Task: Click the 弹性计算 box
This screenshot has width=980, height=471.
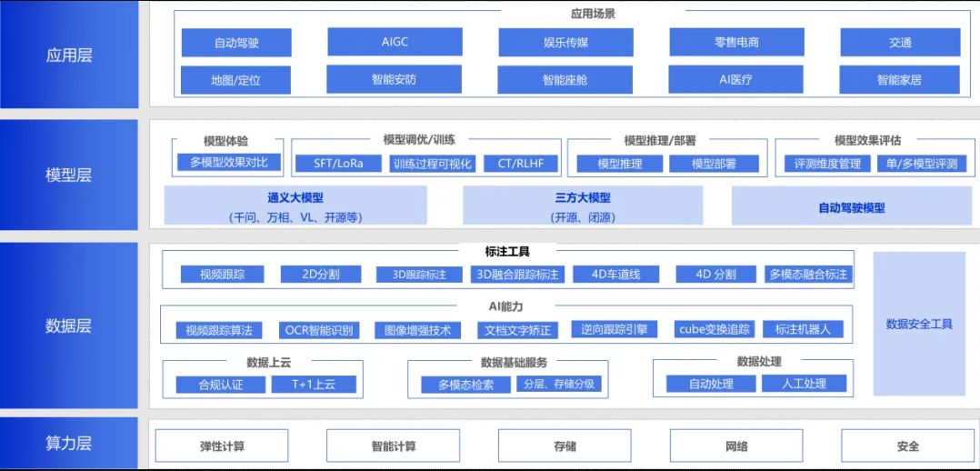Action: pos(222,446)
